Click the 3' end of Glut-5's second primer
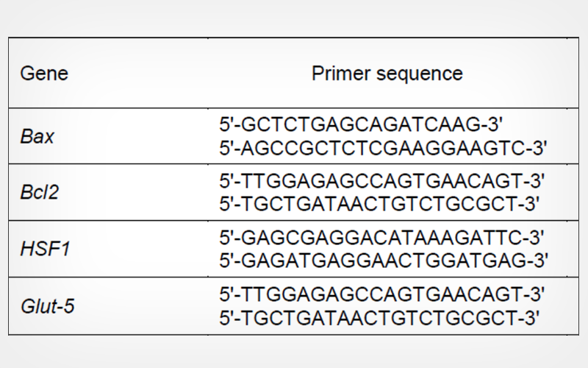 click(x=534, y=317)
